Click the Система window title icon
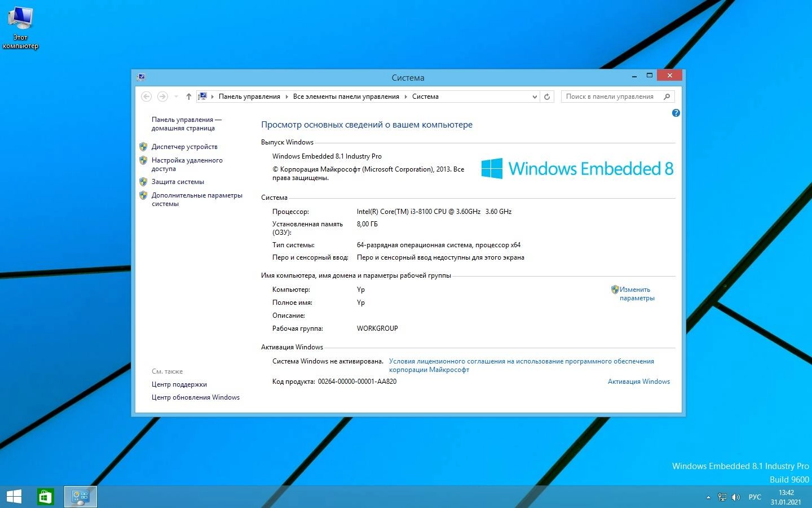This screenshot has height=508, width=812. (x=141, y=77)
